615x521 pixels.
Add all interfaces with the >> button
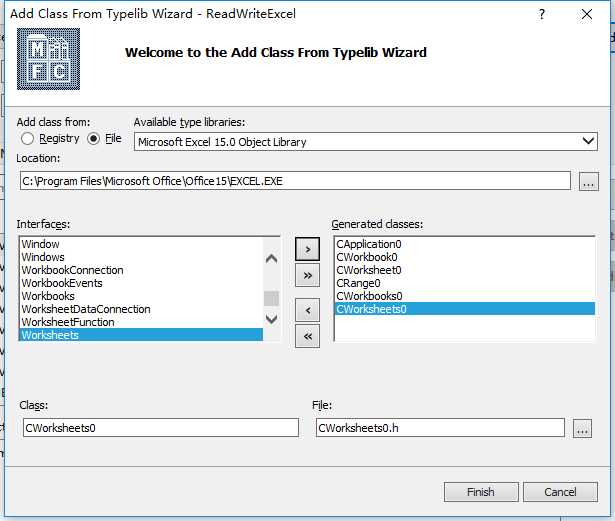pyautogui.click(x=308, y=275)
